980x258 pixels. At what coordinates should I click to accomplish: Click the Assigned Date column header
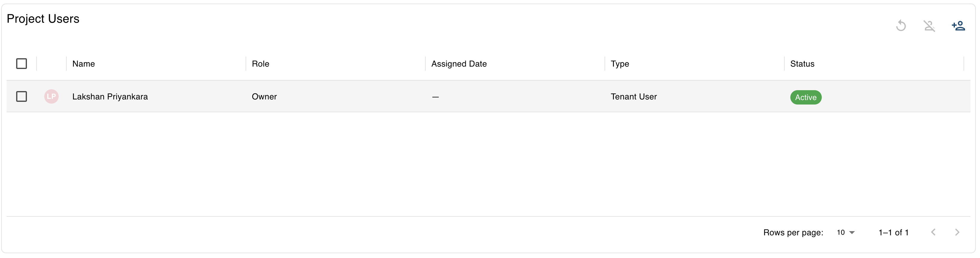click(x=458, y=64)
